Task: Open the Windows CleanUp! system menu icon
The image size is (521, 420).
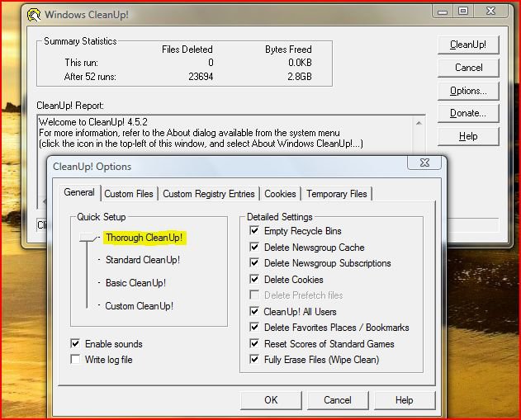Action: tap(34, 15)
